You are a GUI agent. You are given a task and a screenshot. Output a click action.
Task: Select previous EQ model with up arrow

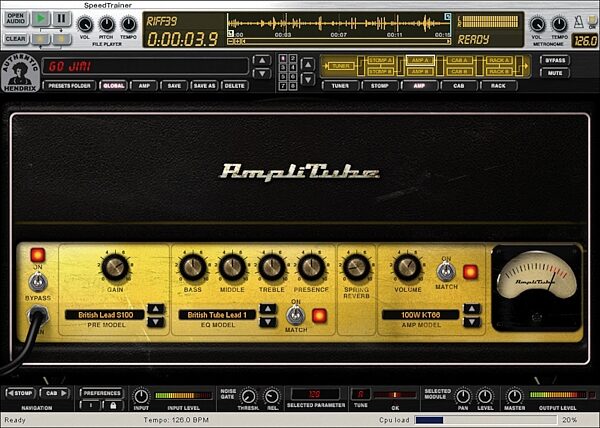268,309
